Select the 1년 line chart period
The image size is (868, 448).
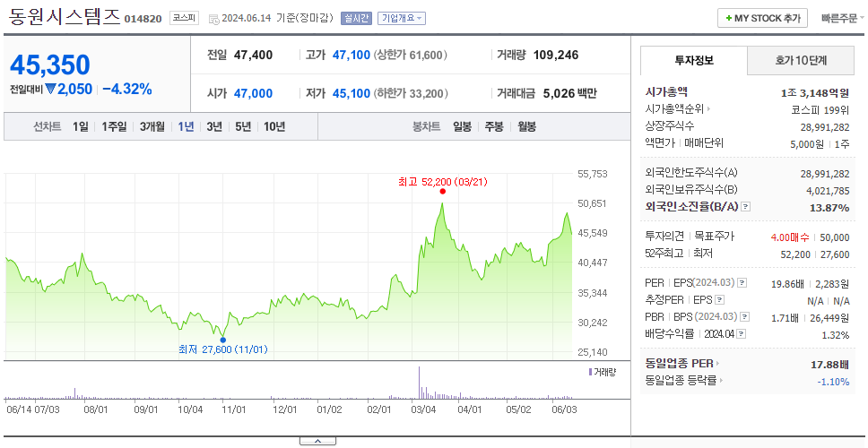tap(186, 126)
